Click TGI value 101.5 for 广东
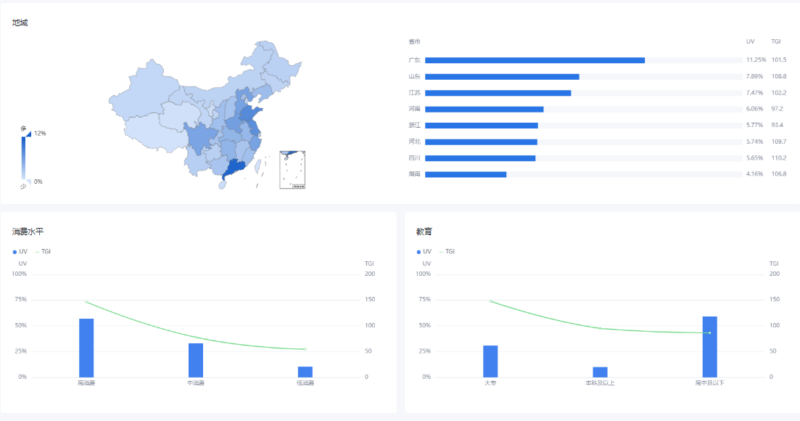This screenshot has height=421, width=800. (779, 60)
